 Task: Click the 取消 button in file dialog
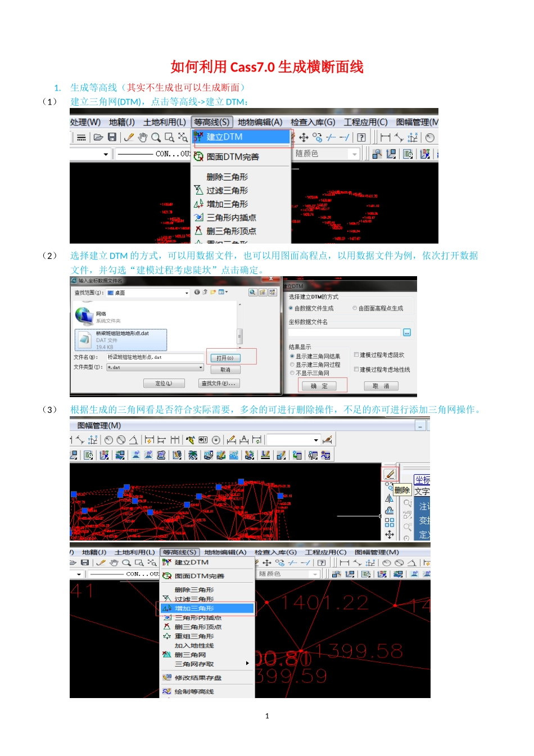(225, 370)
